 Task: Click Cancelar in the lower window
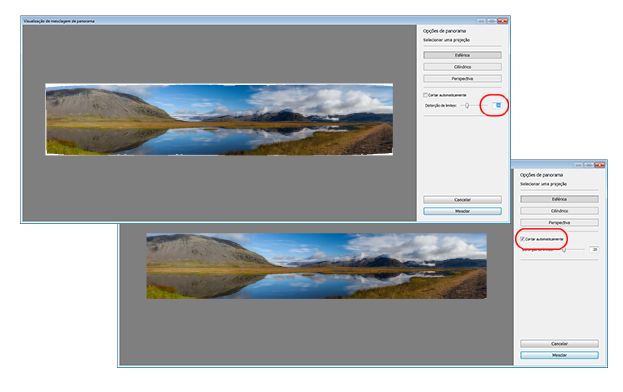pyautogui.click(x=559, y=344)
